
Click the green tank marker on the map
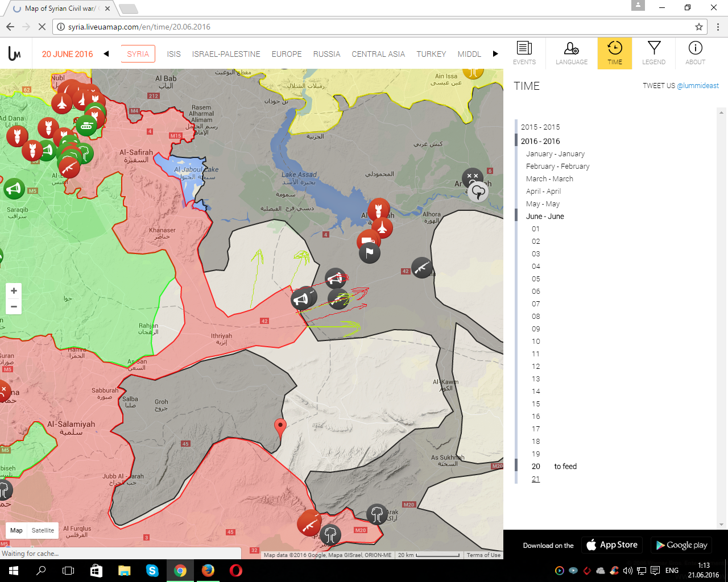click(86, 126)
